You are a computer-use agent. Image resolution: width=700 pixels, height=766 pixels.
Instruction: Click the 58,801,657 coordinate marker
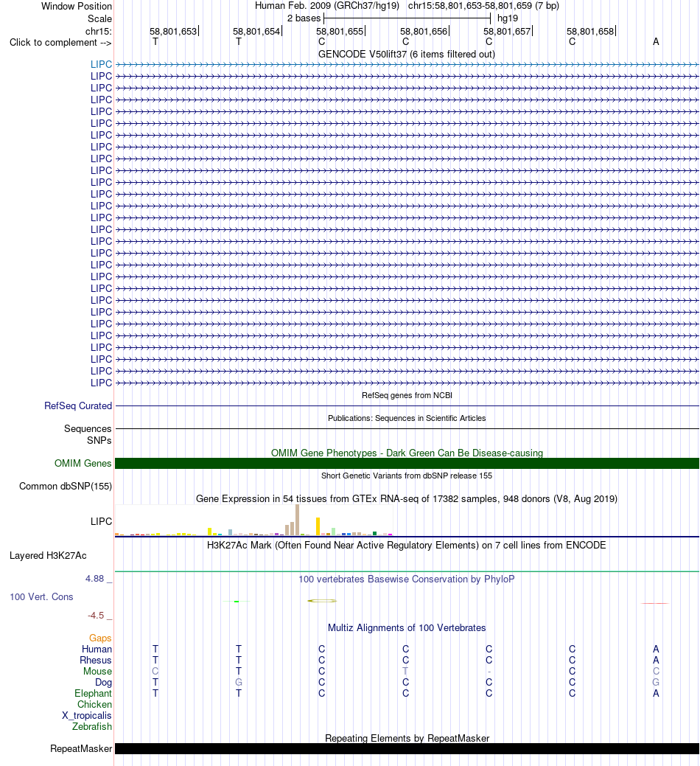pos(508,31)
